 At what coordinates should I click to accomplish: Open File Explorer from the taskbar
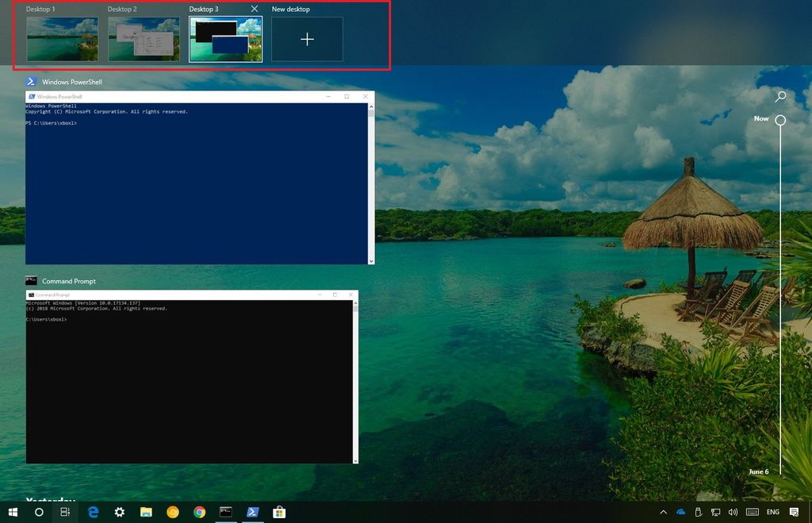pos(146,512)
